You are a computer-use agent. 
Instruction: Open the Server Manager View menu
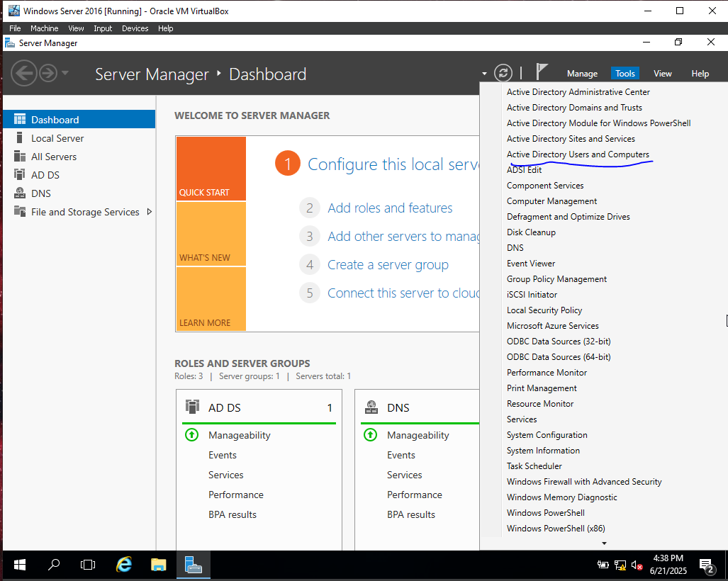(663, 73)
